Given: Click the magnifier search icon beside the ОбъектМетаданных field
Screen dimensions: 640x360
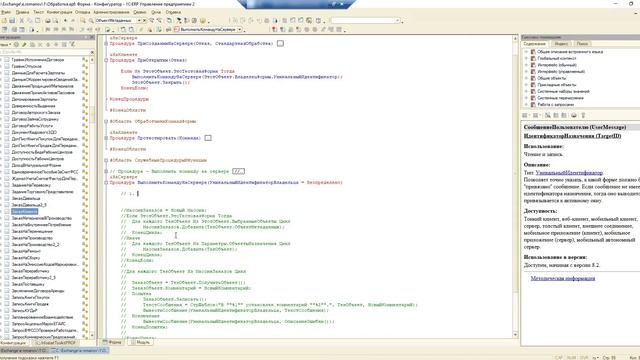Looking at the screenshot, I should pos(91,20).
